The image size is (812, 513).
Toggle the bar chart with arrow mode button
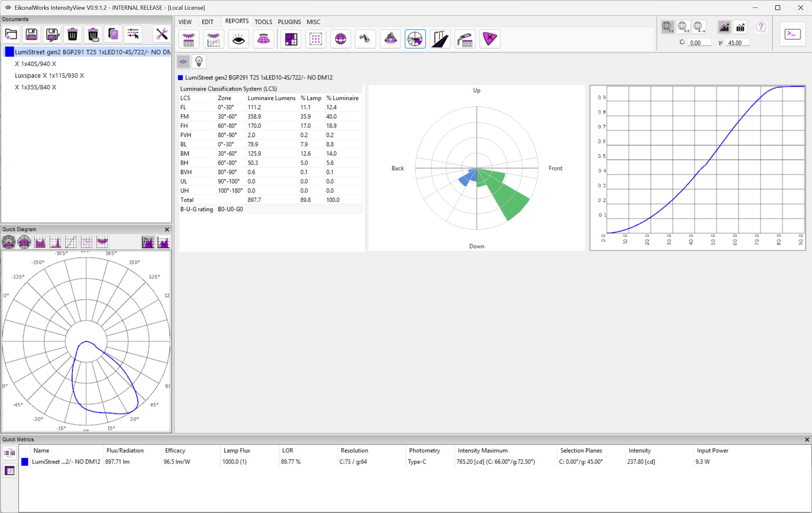click(740, 27)
